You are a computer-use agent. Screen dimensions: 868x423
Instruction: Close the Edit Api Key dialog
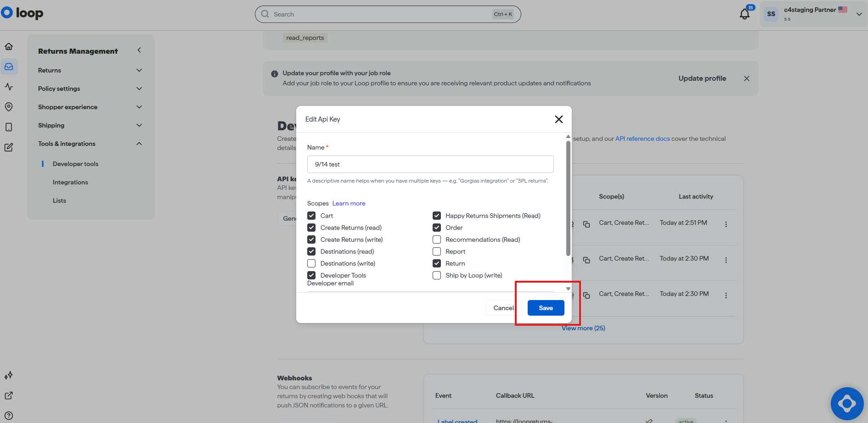coord(559,119)
